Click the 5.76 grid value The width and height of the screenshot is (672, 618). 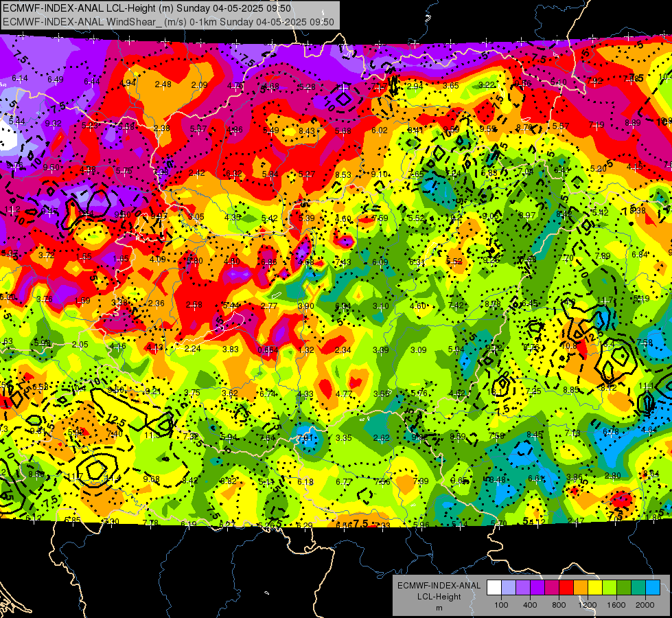[x=419, y=393]
